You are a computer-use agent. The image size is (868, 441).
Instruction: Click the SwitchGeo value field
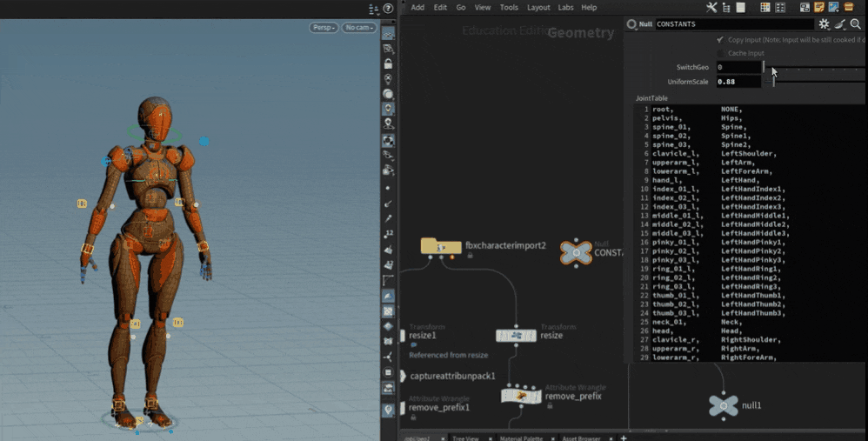[738, 67]
